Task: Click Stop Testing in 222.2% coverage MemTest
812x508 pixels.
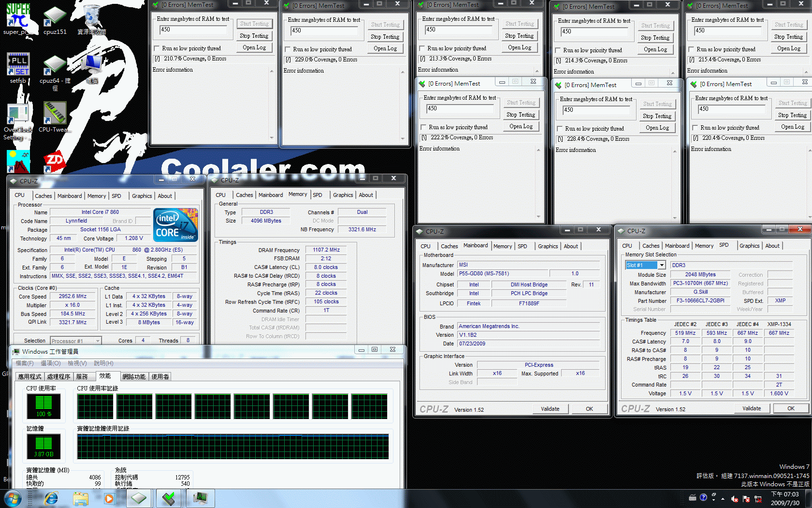Action: click(521, 115)
